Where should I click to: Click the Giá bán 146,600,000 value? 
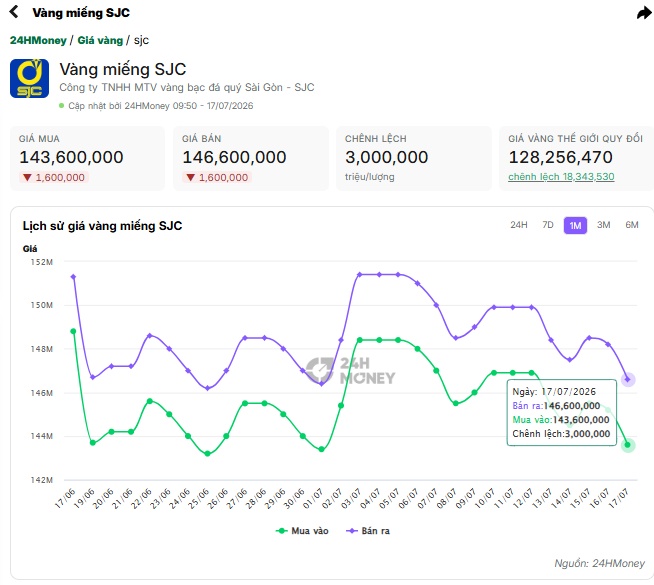pos(234,157)
